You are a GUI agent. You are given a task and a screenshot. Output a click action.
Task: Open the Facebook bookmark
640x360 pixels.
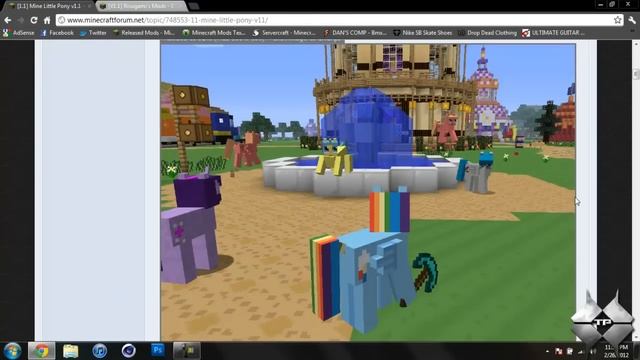tap(57, 33)
